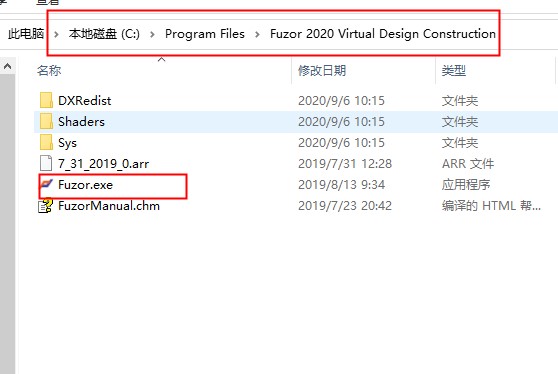The height and width of the screenshot is (374, 558).
Task: Select the Fuzor.exe application icon
Action: 46,184
